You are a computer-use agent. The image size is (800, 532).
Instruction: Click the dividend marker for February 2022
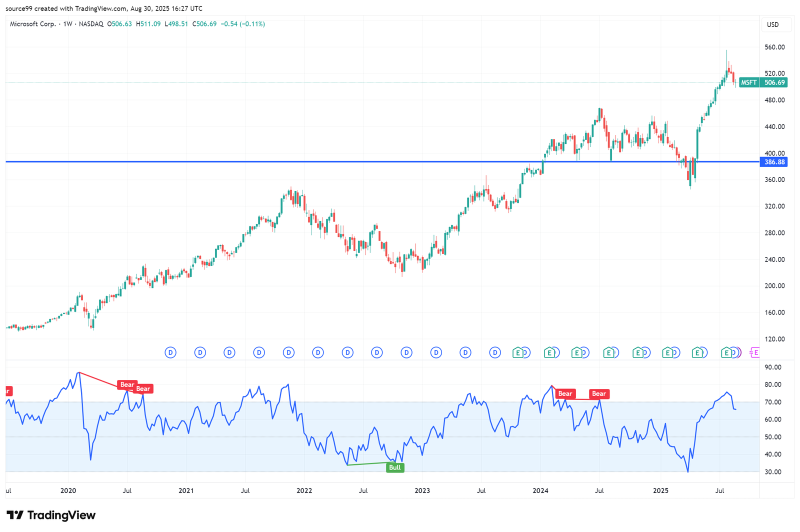pyautogui.click(x=318, y=352)
